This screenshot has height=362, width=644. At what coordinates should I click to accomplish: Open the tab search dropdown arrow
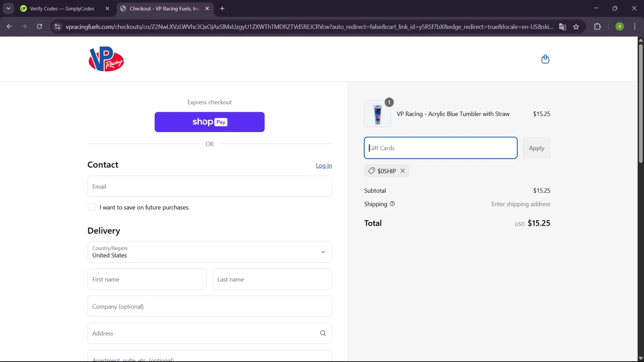9,9
